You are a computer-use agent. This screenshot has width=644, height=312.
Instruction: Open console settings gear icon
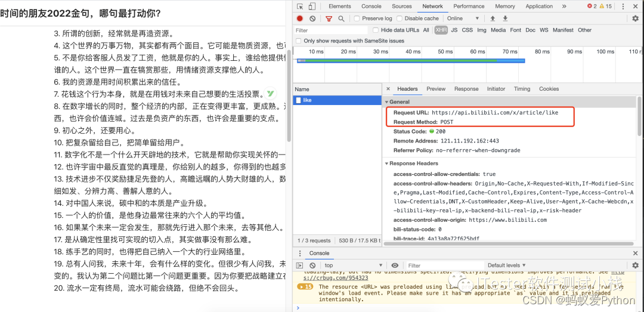(636, 265)
